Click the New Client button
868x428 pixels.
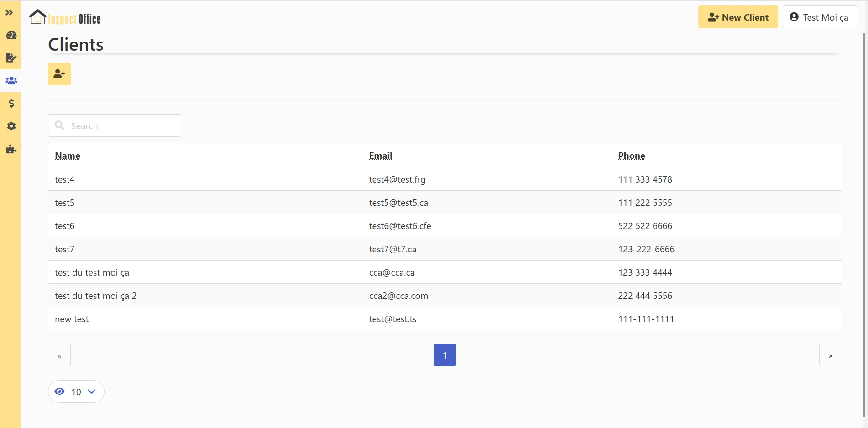click(x=737, y=17)
